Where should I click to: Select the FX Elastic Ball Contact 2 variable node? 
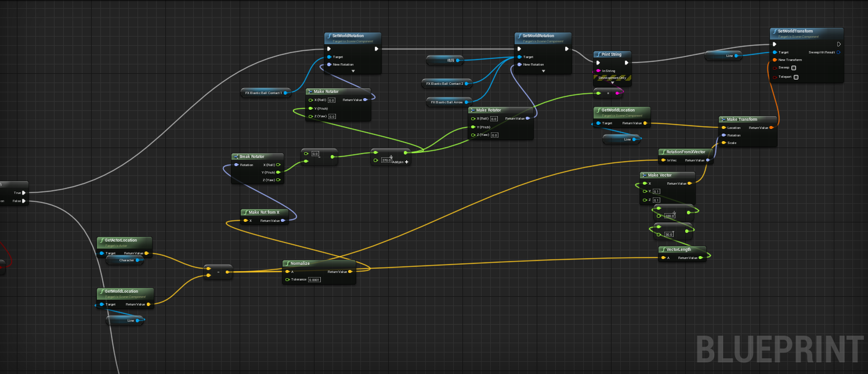[x=447, y=84]
